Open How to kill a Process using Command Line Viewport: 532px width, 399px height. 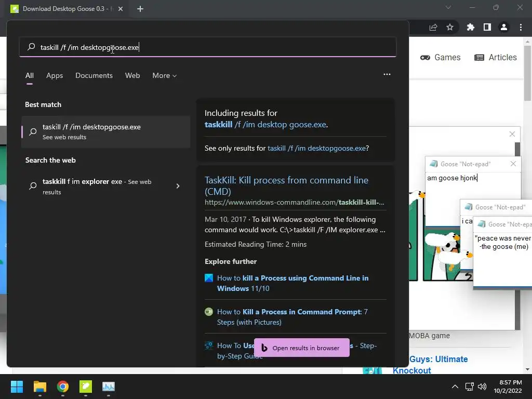(292, 283)
